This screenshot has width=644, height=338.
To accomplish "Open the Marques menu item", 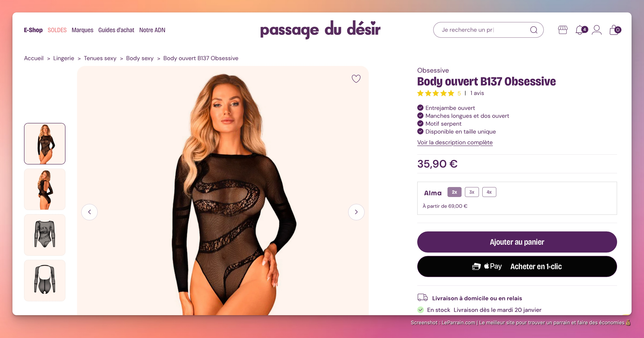I will pos(82,30).
